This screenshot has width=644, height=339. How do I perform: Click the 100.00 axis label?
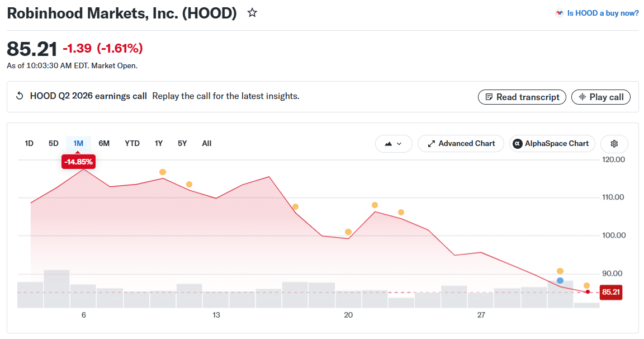pos(614,236)
